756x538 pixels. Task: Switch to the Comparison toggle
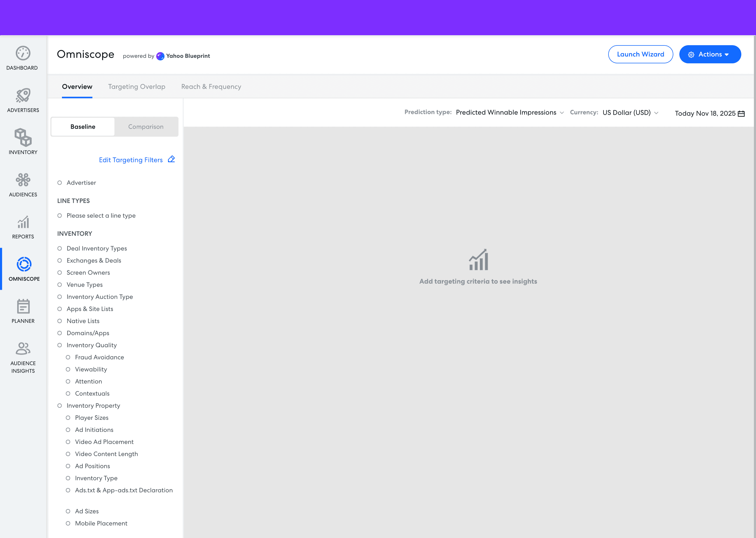[x=146, y=127]
